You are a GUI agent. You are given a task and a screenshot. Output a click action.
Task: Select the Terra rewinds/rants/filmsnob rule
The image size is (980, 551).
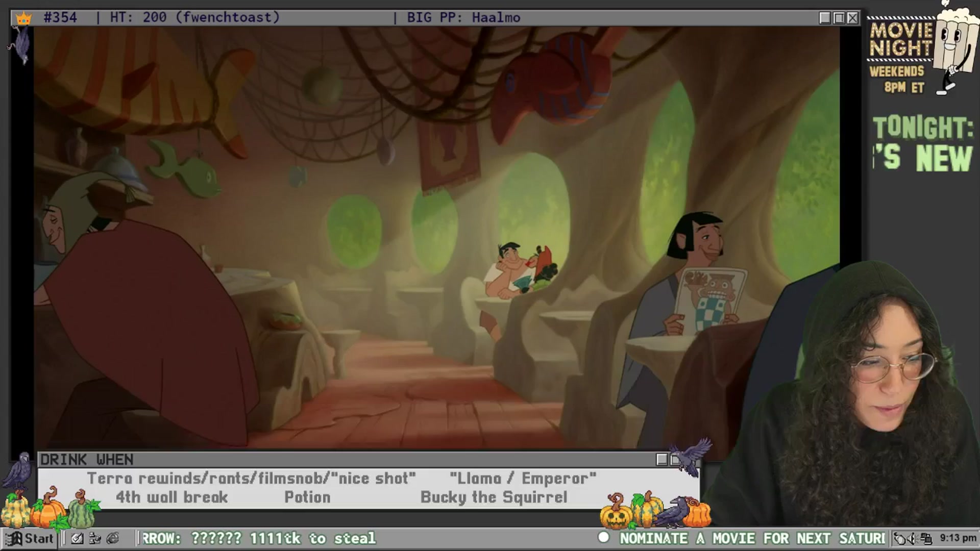click(x=251, y=479)
